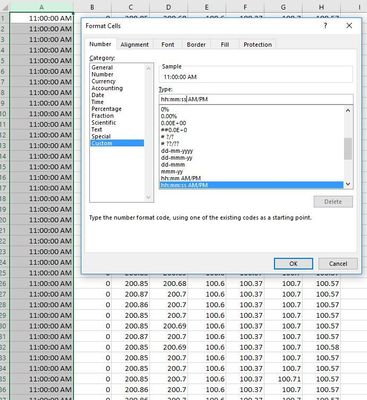Close the Format Cells dialog
The height and width of the screenshot is (400, 367).
[349, 26]
